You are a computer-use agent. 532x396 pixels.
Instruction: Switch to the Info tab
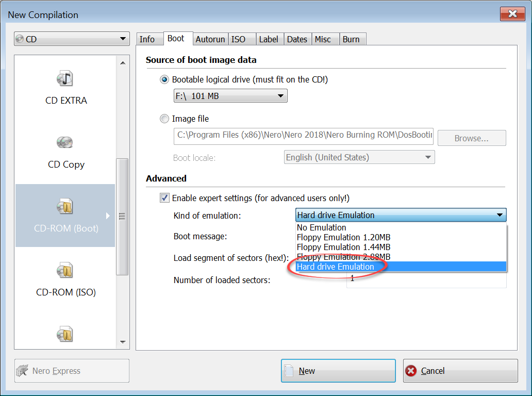[149, 39]
